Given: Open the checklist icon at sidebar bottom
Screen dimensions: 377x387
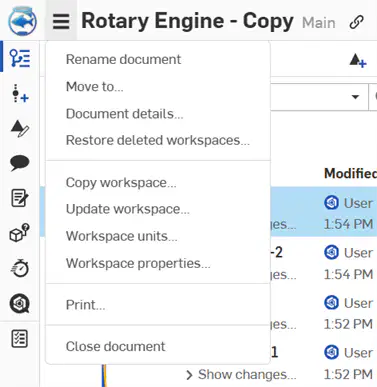Looking at the screenshot, I should (20, 339).
